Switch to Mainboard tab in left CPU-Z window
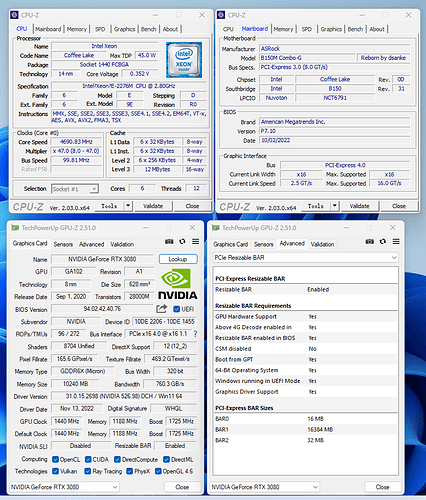This screenshot has width=426, height=500. [x=48, y=29]
